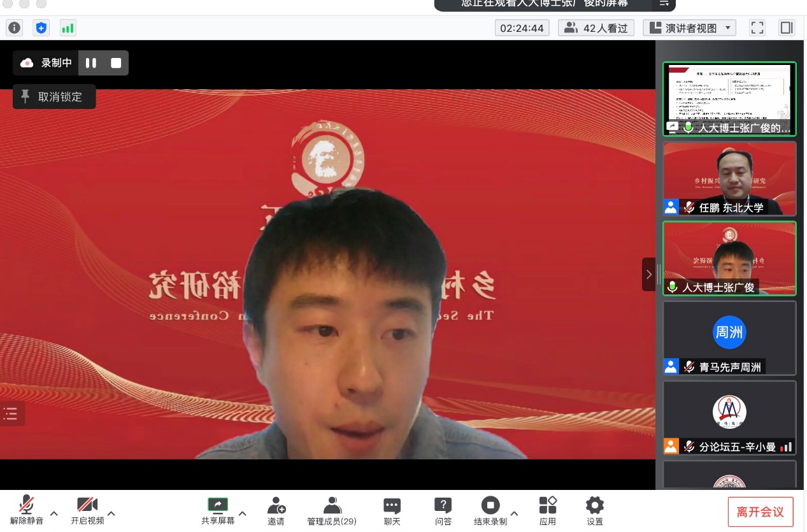Open the Settings gear
This screenshot has width=807, height=532.
click(594, 511)
